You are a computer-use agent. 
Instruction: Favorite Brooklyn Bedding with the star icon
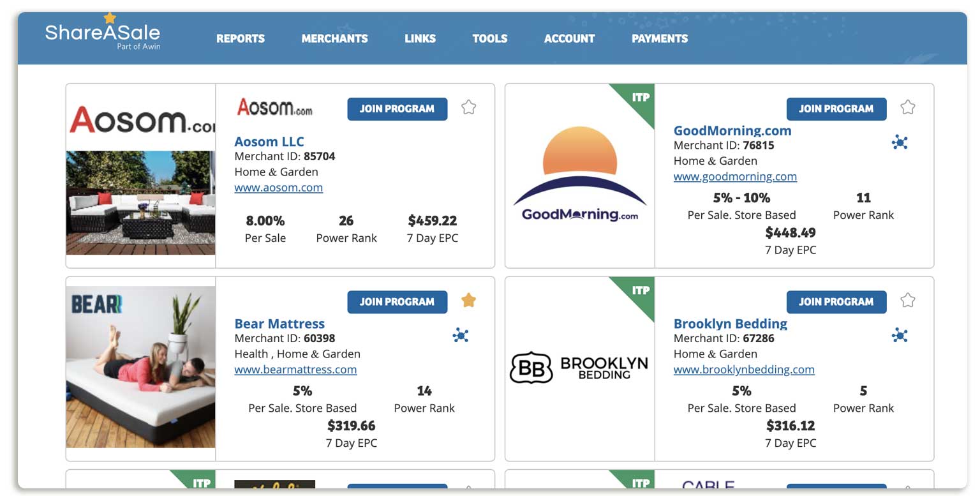click(907, 300)
